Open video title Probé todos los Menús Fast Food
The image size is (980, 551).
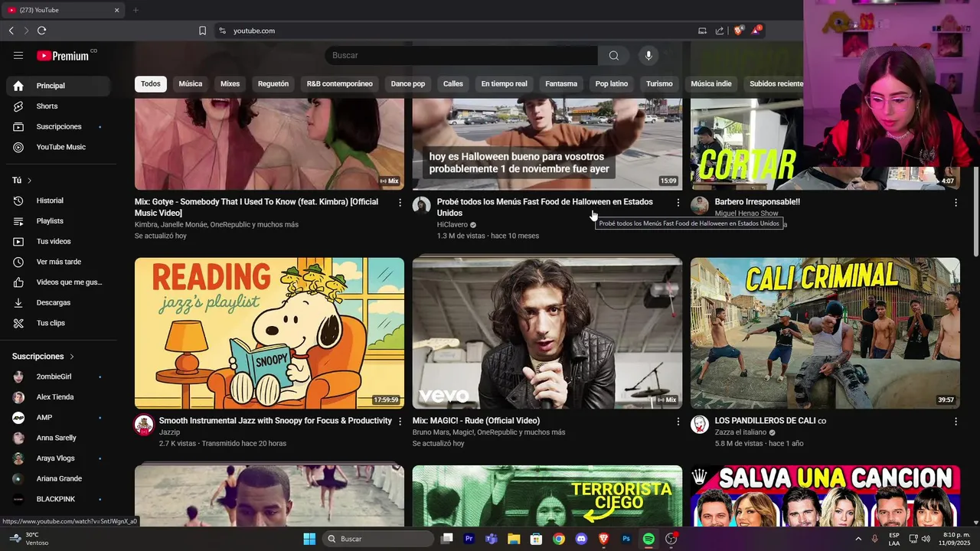544,207
